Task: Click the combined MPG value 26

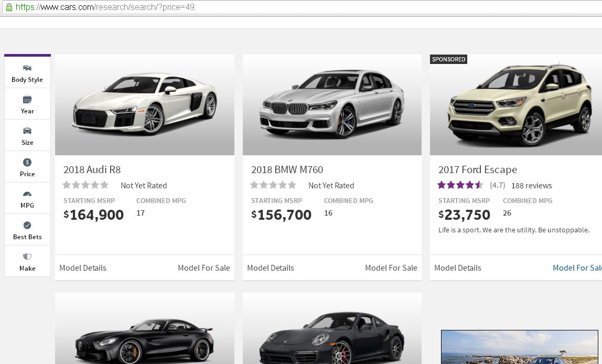Action: (x=507, y=213)
